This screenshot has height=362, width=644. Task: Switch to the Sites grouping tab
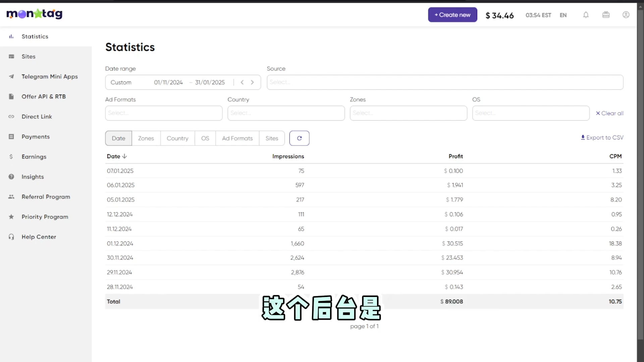[272, 138]
